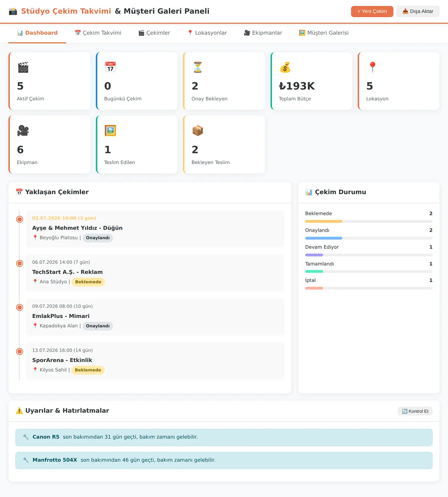
Task: Go to the Lokasyonlar tab
Action: click(x=207, y=33)
